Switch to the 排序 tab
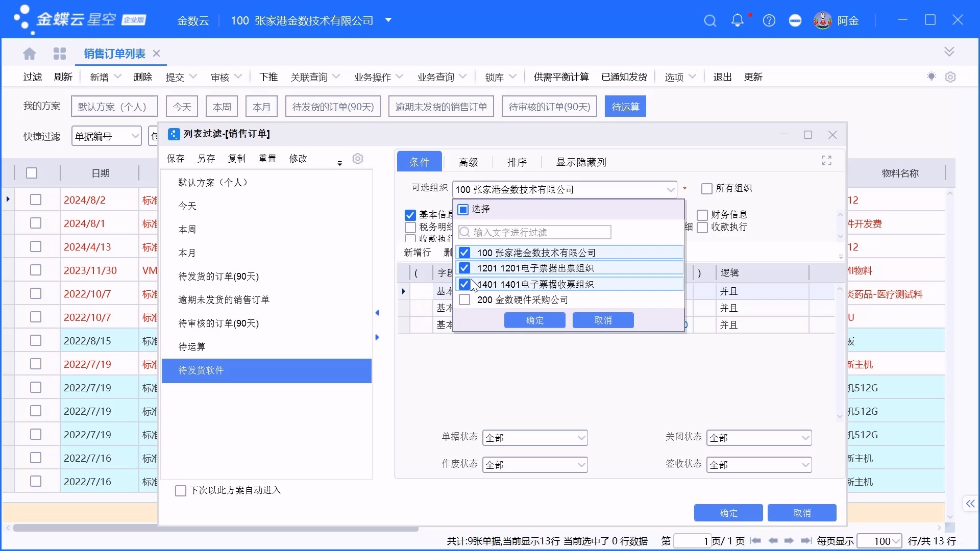This screenshot has height=551, width=980. (517, 162)
